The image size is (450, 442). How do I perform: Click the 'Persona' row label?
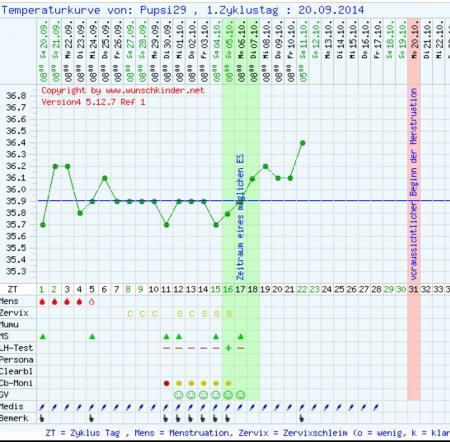pos(17,360)
